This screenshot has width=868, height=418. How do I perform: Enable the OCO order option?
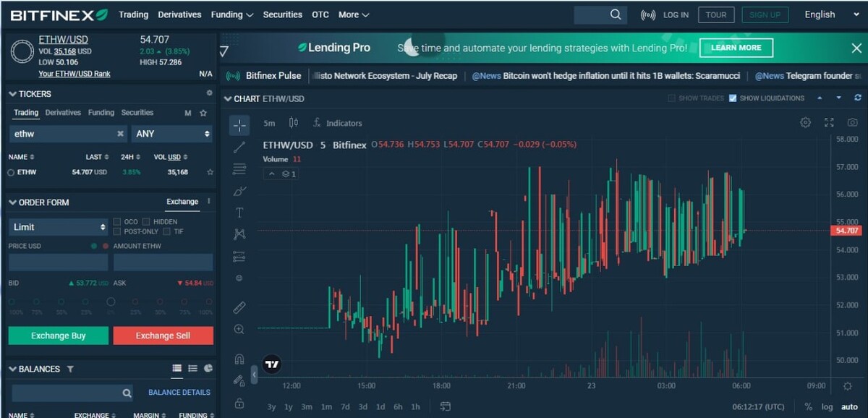[x=116, y=221]
